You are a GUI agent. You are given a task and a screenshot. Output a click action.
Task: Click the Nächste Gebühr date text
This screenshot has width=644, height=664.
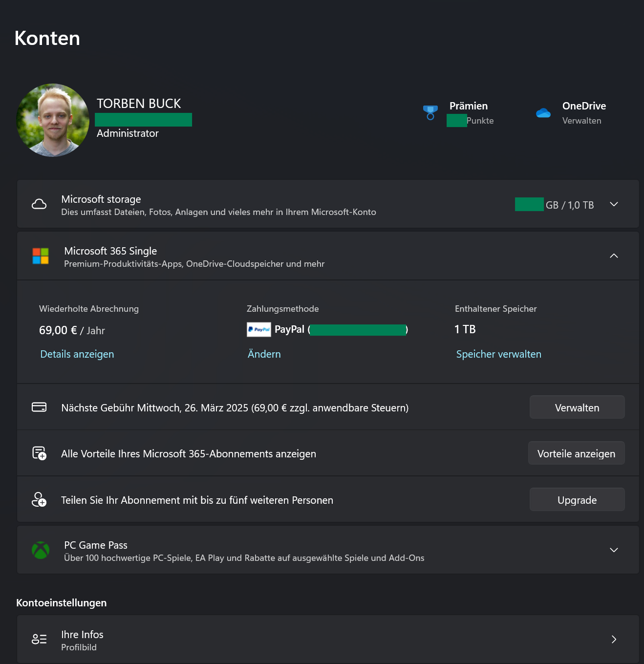[235, 408]
